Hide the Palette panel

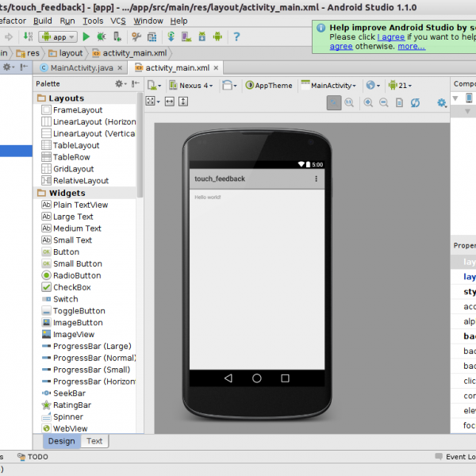136,84
